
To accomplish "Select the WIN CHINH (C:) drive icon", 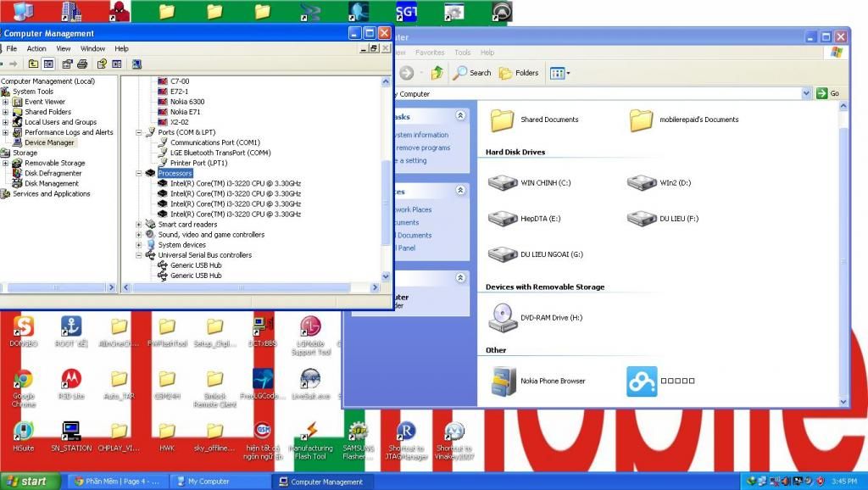I will (x=503, y=183).
